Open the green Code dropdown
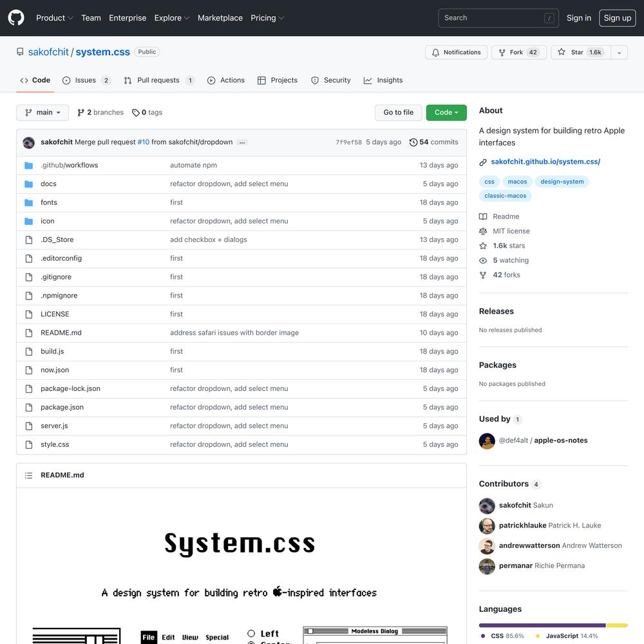 point(446,113)
